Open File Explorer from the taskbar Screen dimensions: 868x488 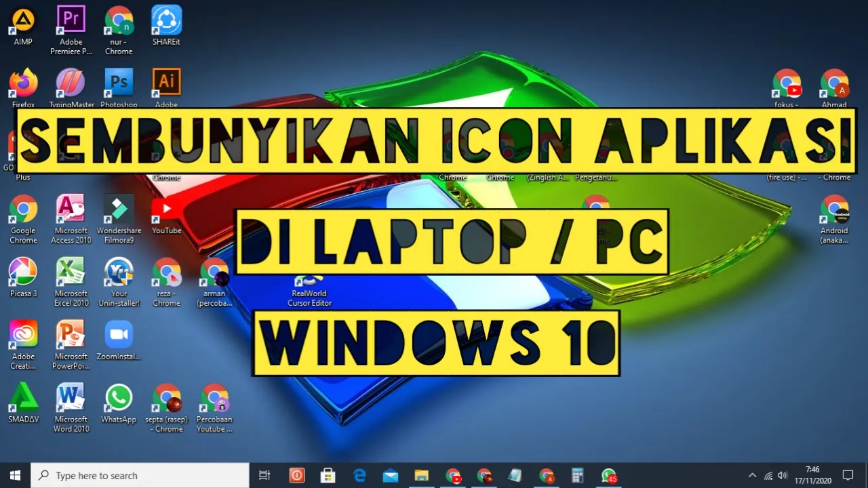coord(422,476)
